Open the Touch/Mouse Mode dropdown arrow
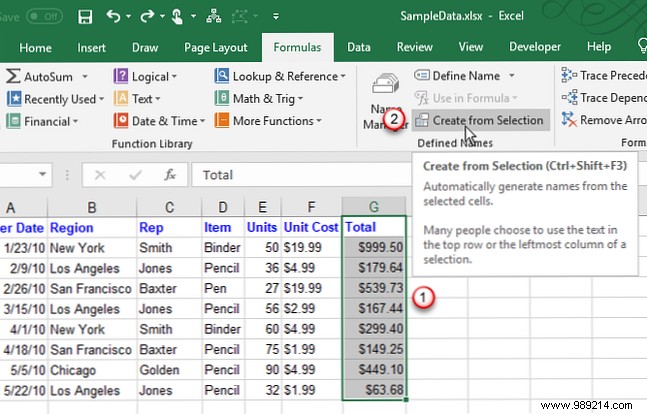Image resolution: width=647 pixels, height=414 pixels. (193, 17)
